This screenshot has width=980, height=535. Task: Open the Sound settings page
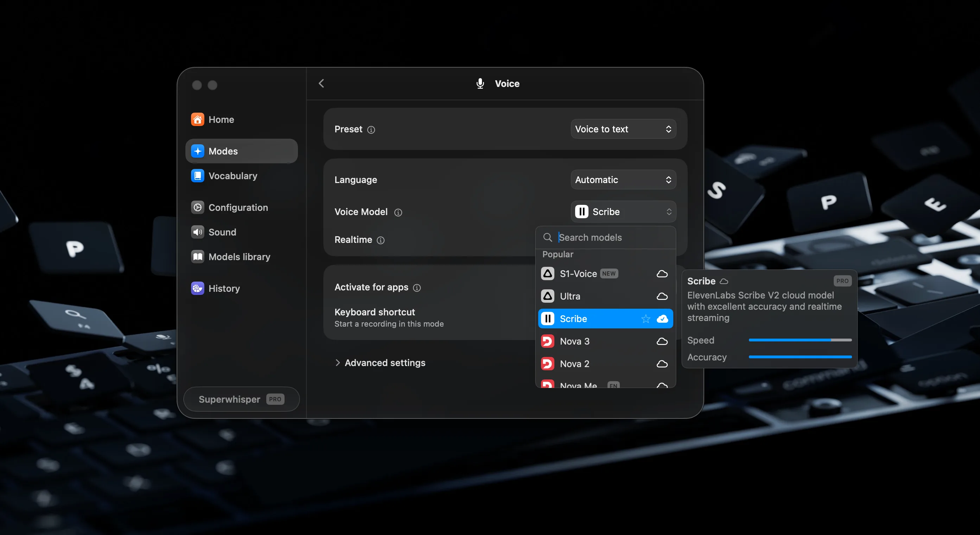[x=241, y=232]
